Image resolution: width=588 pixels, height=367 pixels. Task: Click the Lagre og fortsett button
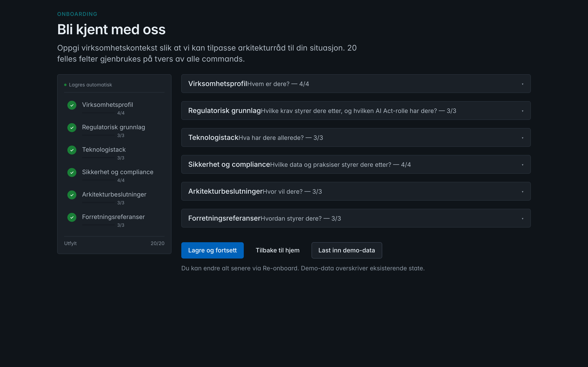coord(212,250)
